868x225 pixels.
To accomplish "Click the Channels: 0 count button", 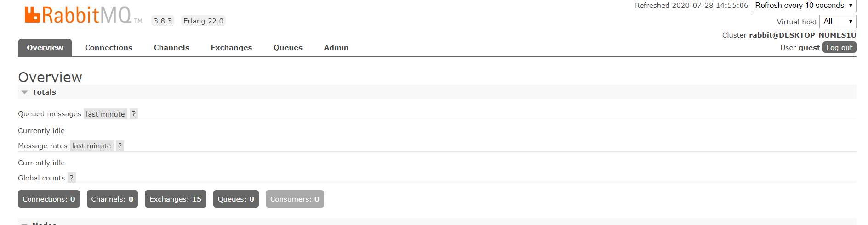I will (112, 199).
